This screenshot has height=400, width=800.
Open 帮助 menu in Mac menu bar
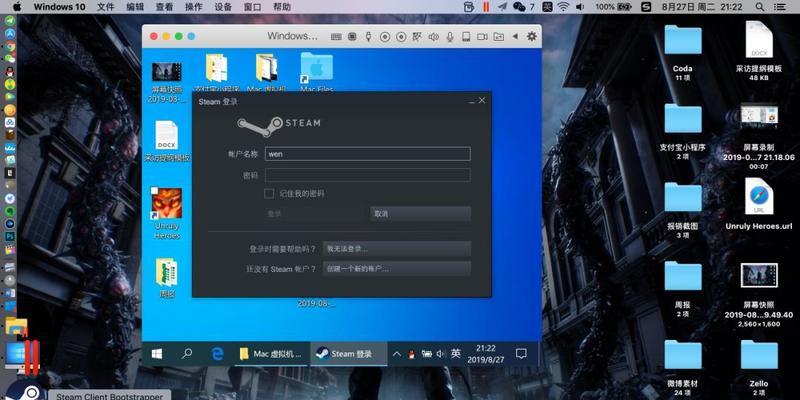pos(282,7)
